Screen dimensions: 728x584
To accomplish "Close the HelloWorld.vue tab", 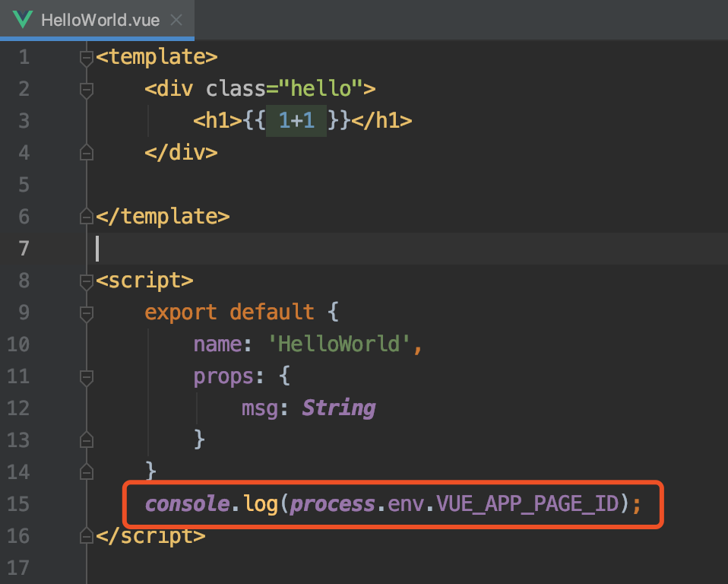I will (176, 20).
